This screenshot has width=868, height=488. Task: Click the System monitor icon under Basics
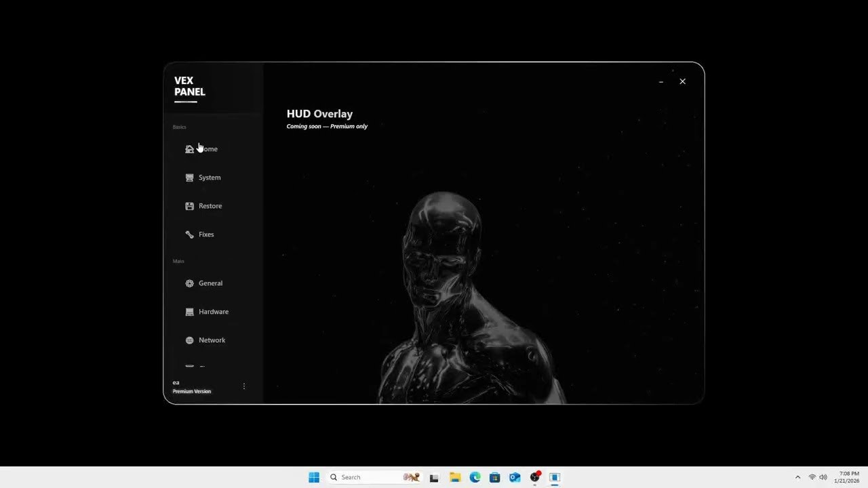[189, 177]
